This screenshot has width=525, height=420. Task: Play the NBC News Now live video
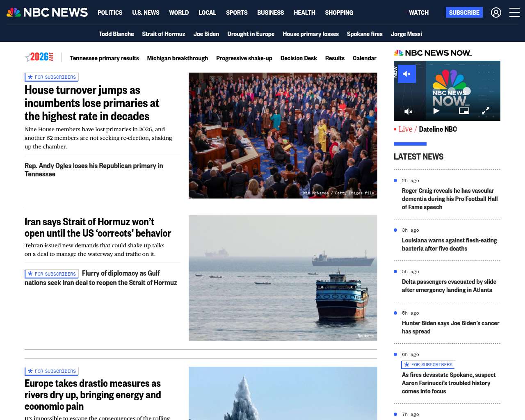coord(436,111)
